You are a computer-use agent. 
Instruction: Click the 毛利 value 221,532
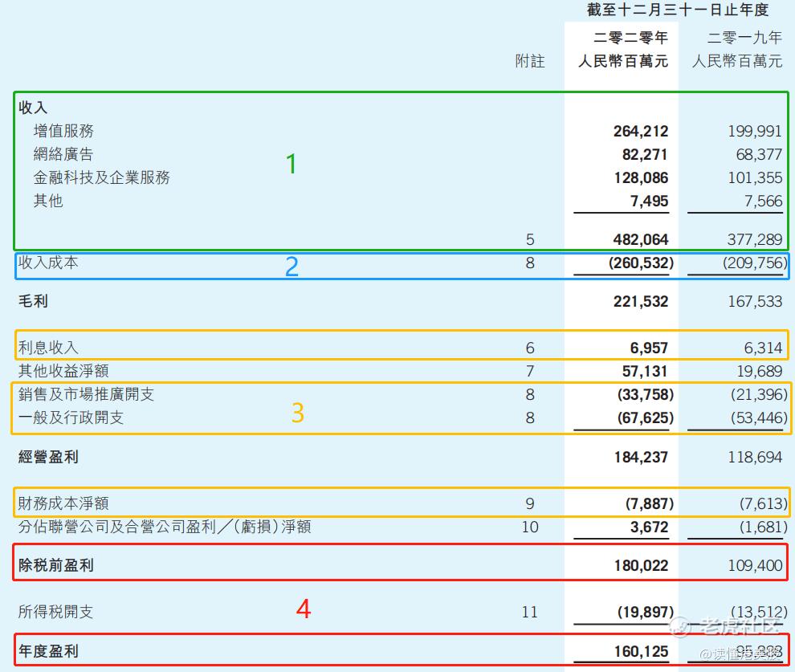point(641,302)
